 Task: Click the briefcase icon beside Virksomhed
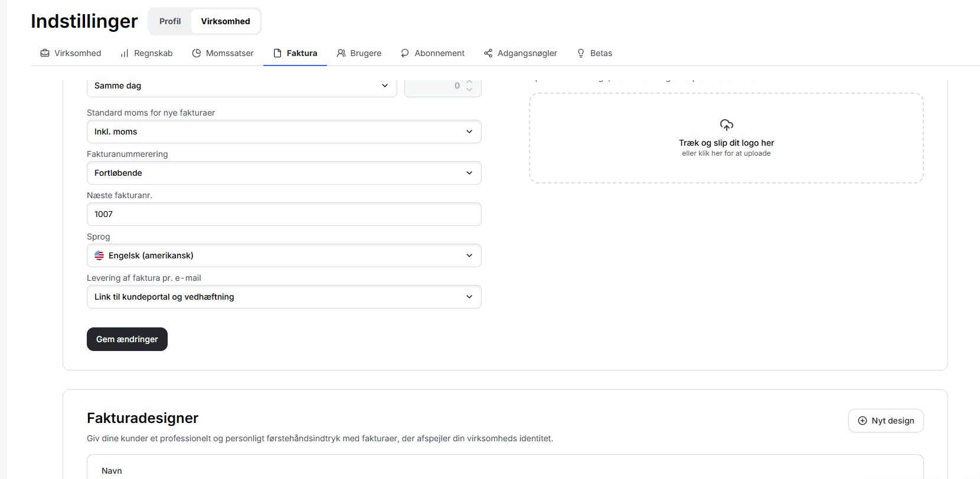[45, 53]
